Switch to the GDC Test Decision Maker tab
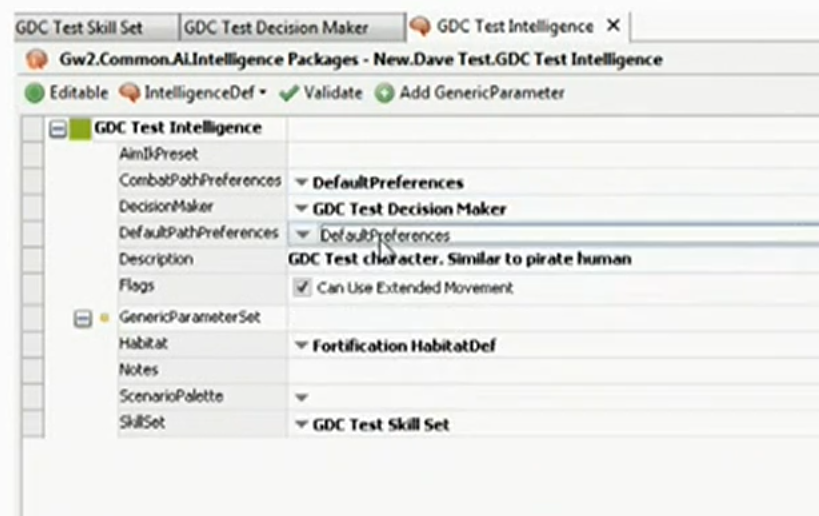This screenshot has width=819, height=516. pyautogui.click(x=276, y=27)
